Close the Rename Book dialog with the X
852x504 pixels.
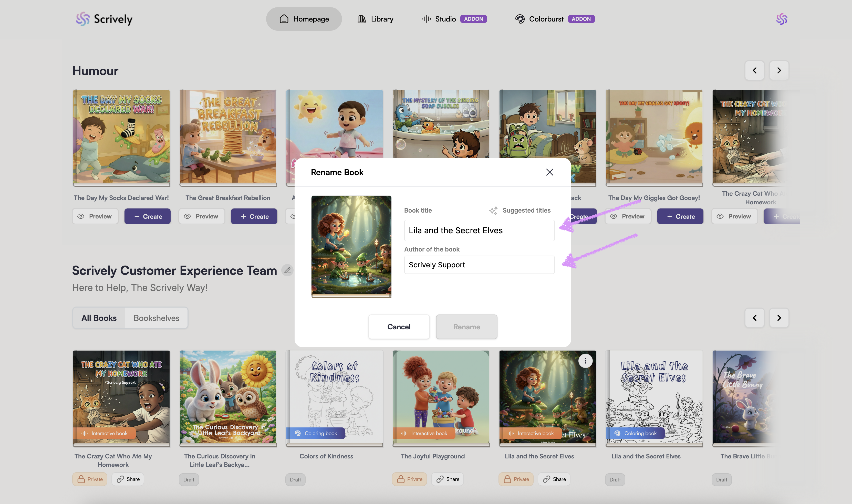point(549,172)
